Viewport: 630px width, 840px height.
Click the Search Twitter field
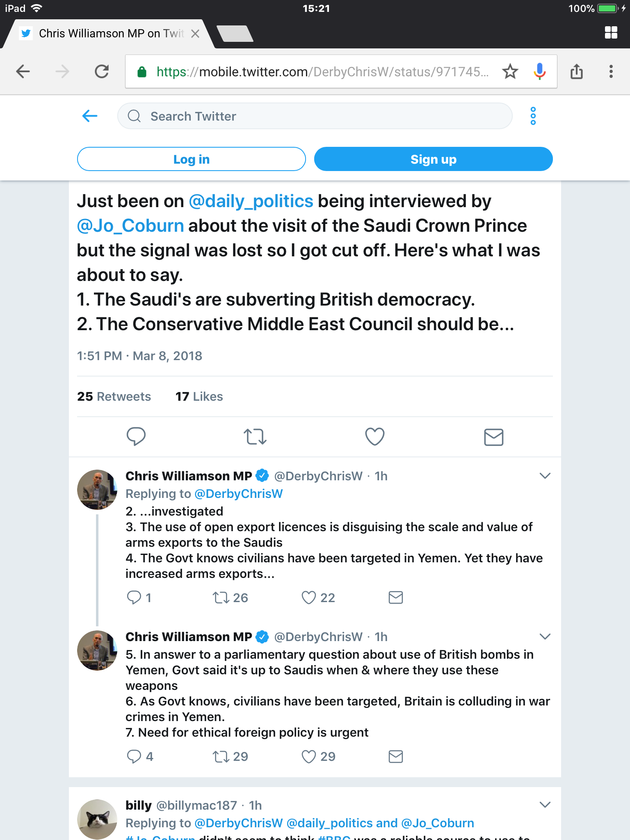pos(315,116)
